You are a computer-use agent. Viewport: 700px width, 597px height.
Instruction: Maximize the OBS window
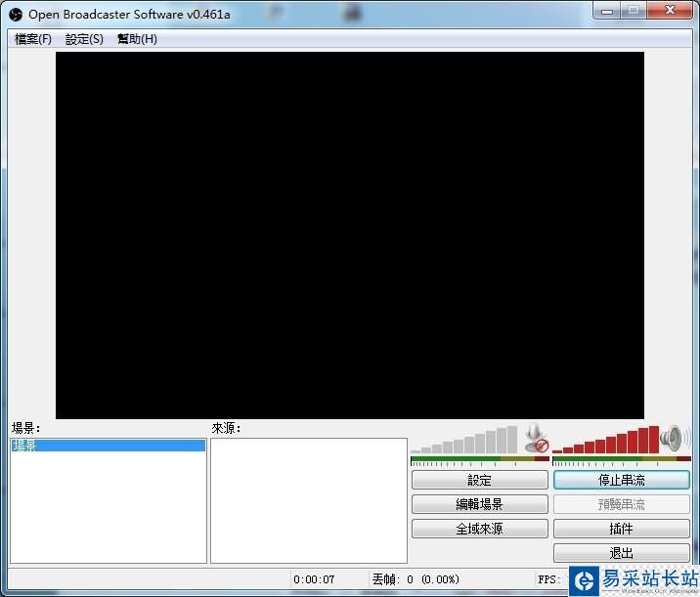(x=634, y=11)
